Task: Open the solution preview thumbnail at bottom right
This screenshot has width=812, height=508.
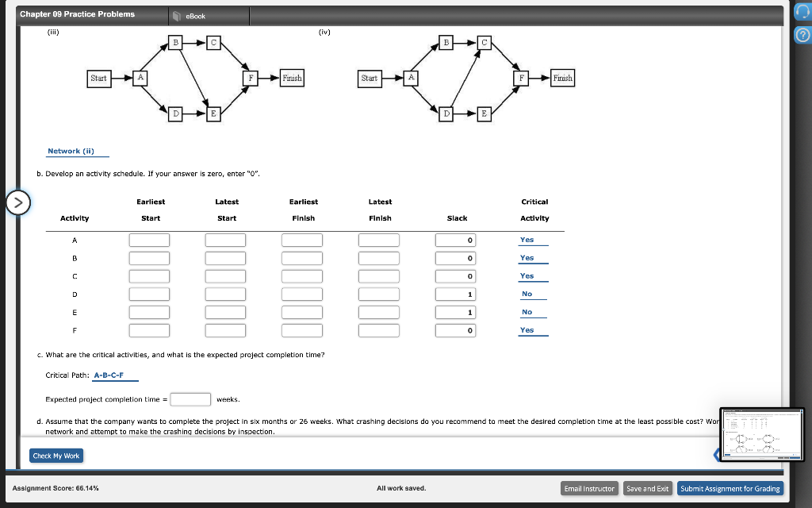Action: coord(761,433)
